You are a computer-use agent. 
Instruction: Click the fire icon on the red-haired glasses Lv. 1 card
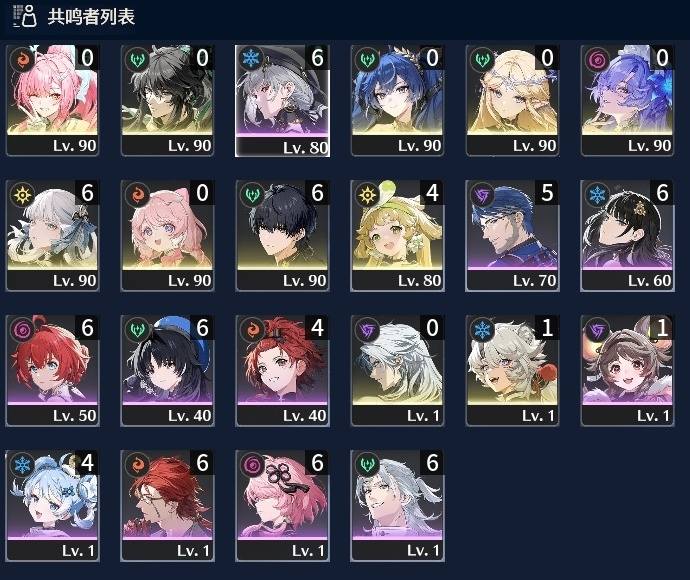tap(137, 464)
